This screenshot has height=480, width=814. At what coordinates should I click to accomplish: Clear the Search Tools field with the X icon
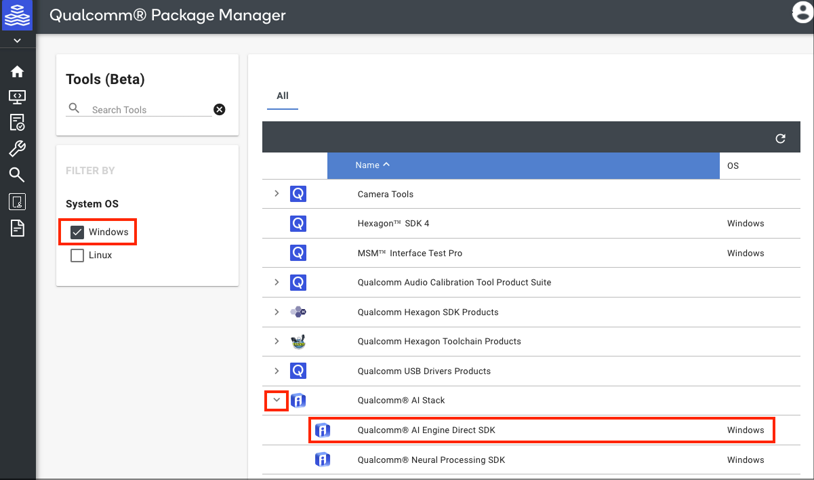219,109
